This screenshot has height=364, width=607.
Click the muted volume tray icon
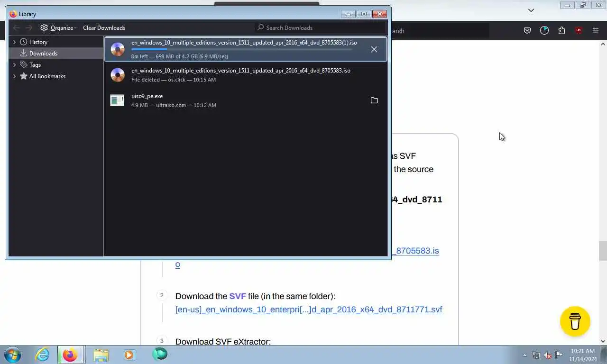click(548, 355)
